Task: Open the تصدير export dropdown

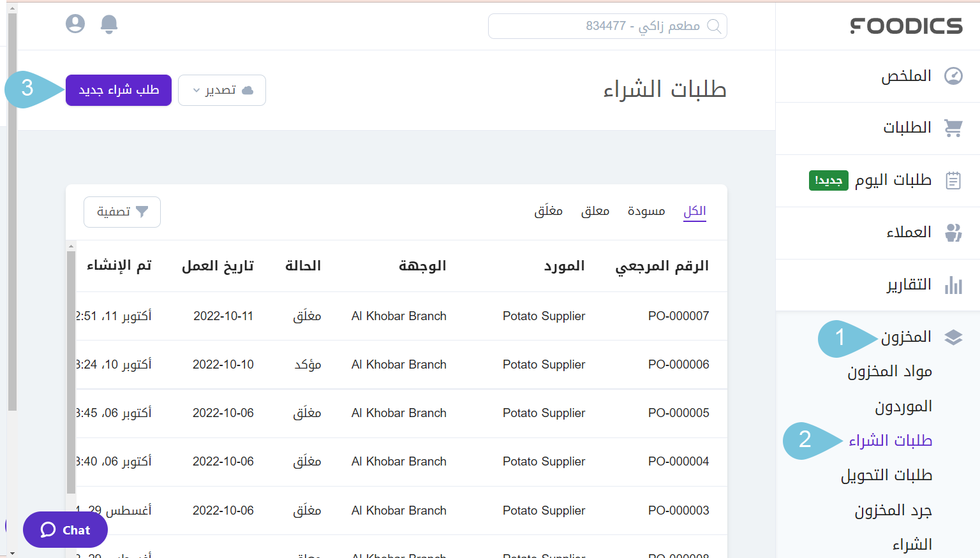Action: pyautogui.click(x=221, y=90)
